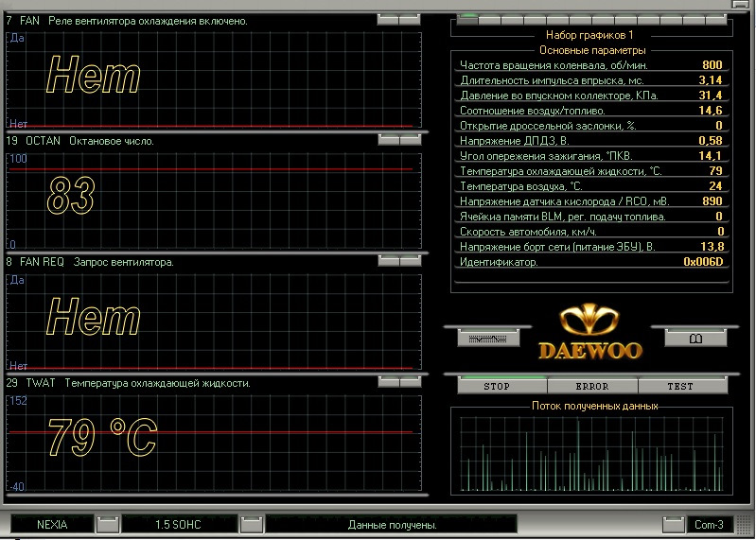Click right small button of FAN graph header

tap(410, 20)
